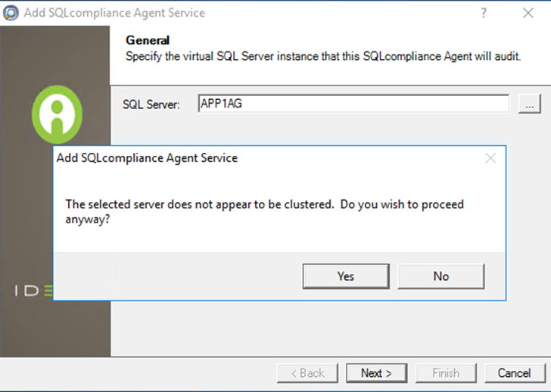Click the 'Specify the virtual SQL Server instance' description
This screenshot has width=551, height=392.
pos(323,56)
